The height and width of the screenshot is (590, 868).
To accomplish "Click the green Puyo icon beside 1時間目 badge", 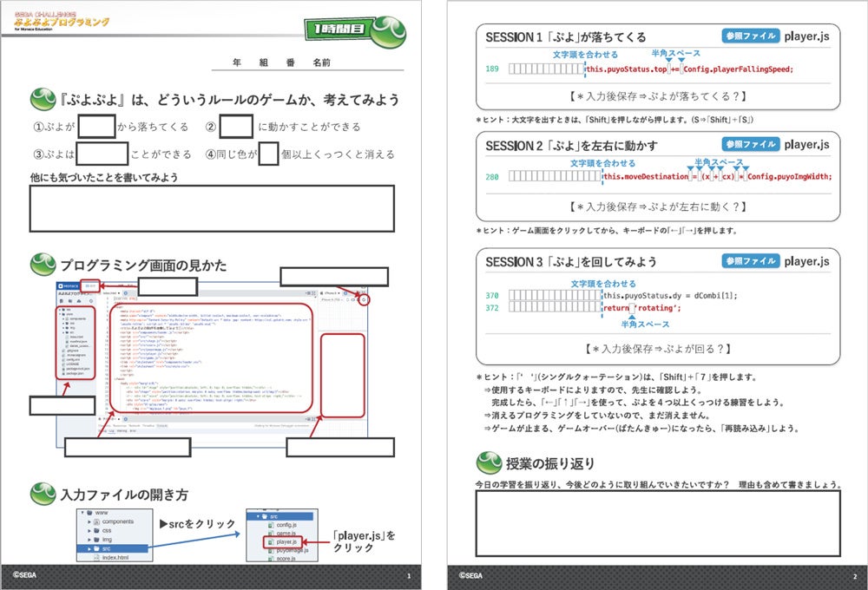I will tap(388, 33).
